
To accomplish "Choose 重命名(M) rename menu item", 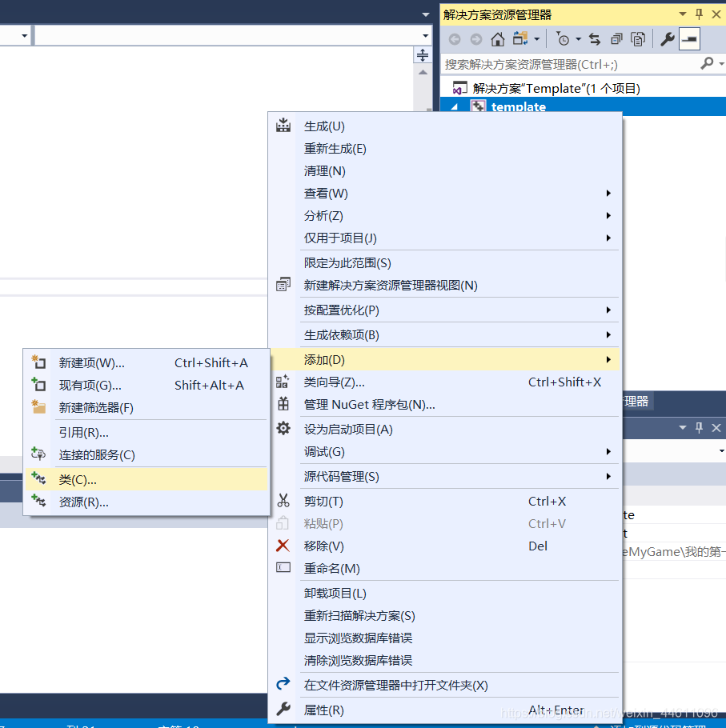I will click(444, 568).
